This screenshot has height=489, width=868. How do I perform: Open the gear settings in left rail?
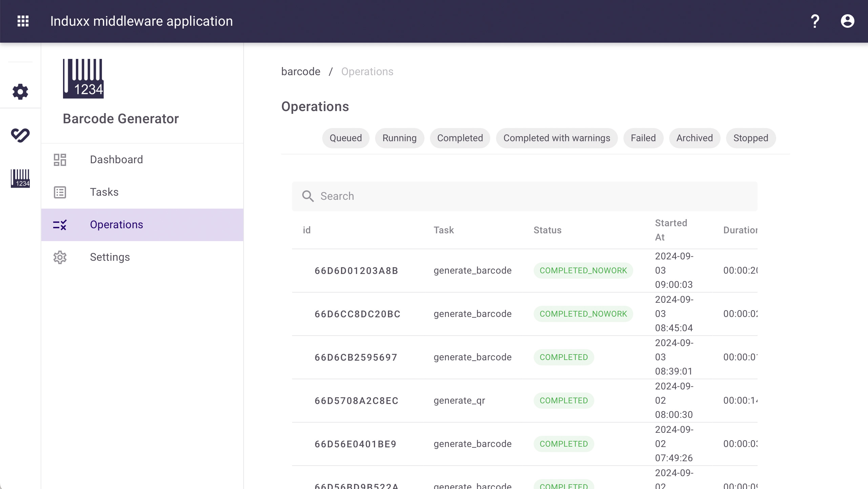[x=20, y=92]
